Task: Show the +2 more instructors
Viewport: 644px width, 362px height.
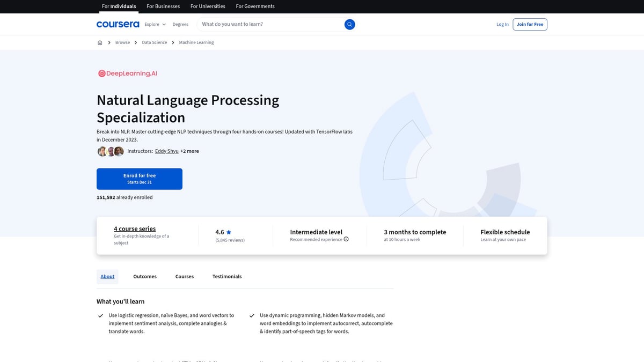Action: (189, 151)
